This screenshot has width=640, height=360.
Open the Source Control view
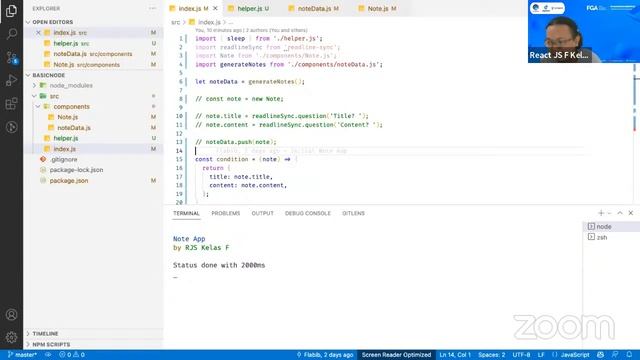click(x=11, y=58)
